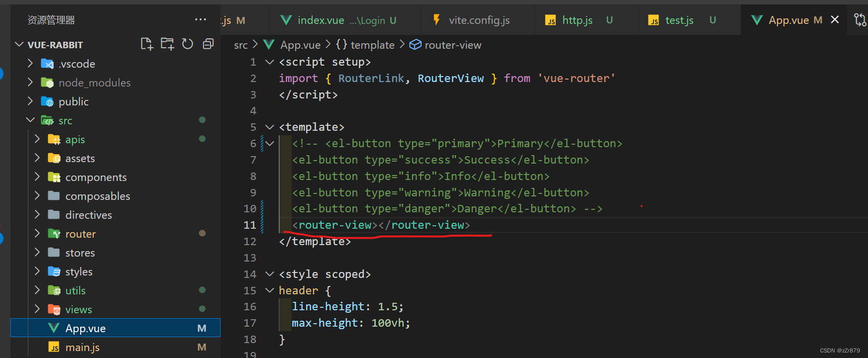The width and height of the screenshot is (868, 358).
Task: Open main.js in the explorer tree
Action: (115, 347)
